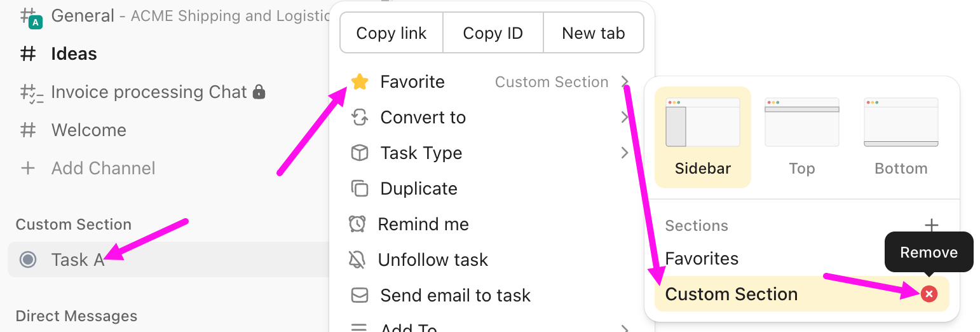Click the Convert to arrows icon
This screenshot has height=332, width=980.
coord(360,117)
